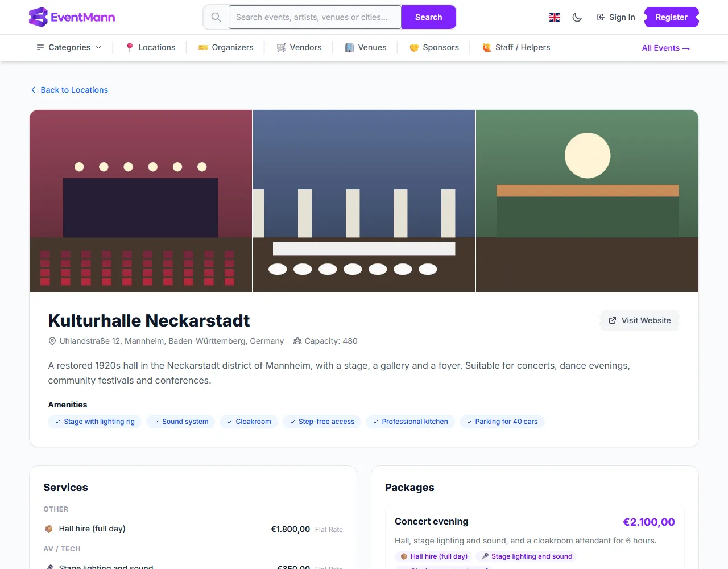Click the purple Search button
The width and height of the screenshot is (728, 569).
[x=428, y=17]
